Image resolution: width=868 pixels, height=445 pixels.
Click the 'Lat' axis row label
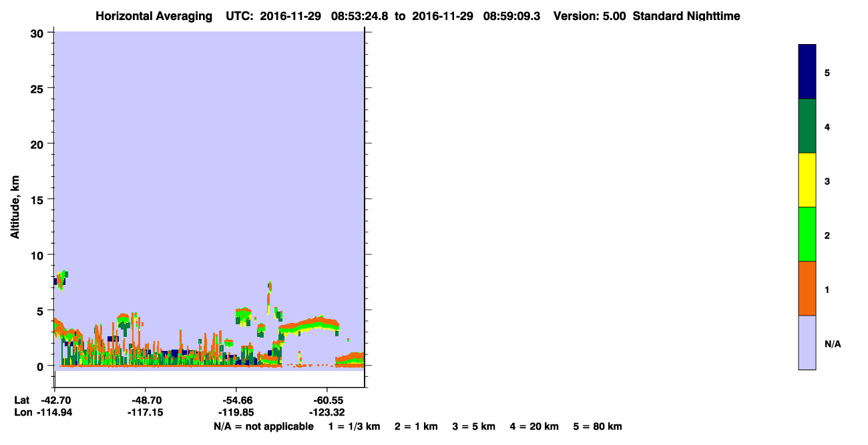pyautogui.click(x=22, y=400)
